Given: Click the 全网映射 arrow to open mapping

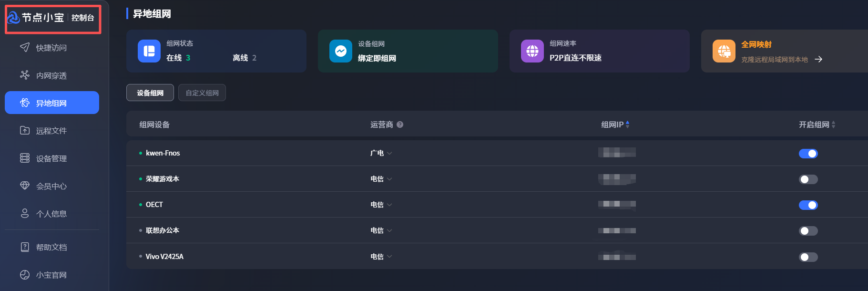Looking at the screenshot, I should (818, 59).
